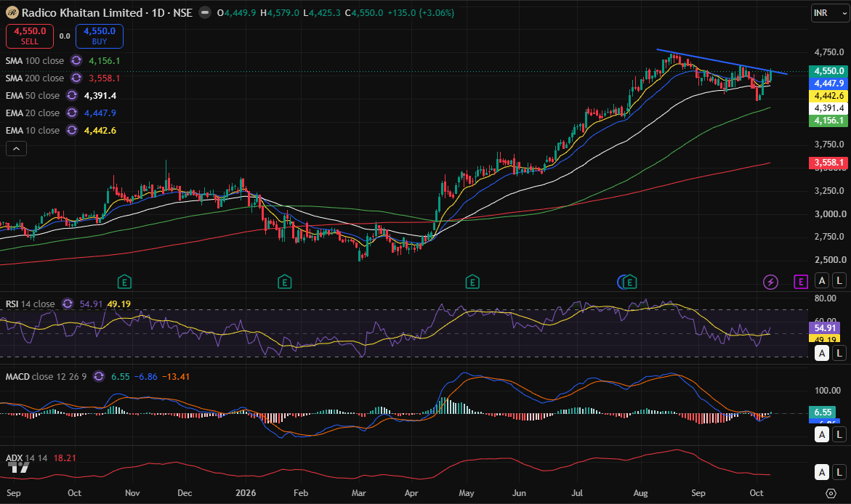851x504 pixels.
Task: Collapse the indicator legend with the chevron
Action: coord(16,149)
